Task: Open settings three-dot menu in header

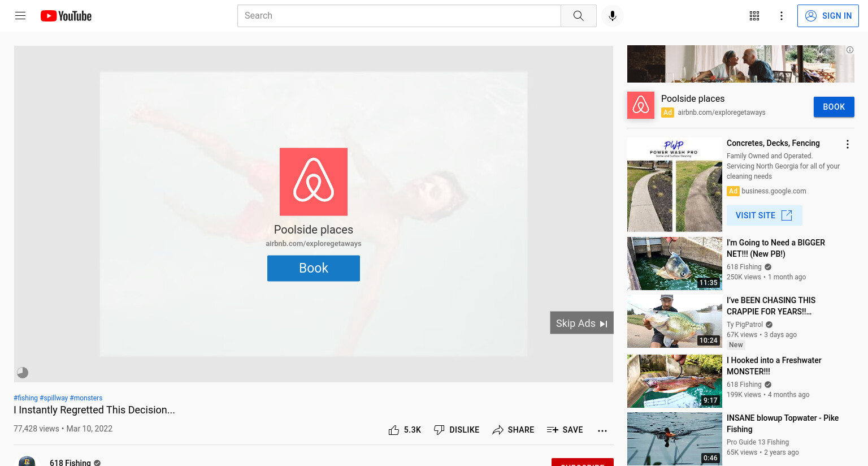Action: (782, 16)
